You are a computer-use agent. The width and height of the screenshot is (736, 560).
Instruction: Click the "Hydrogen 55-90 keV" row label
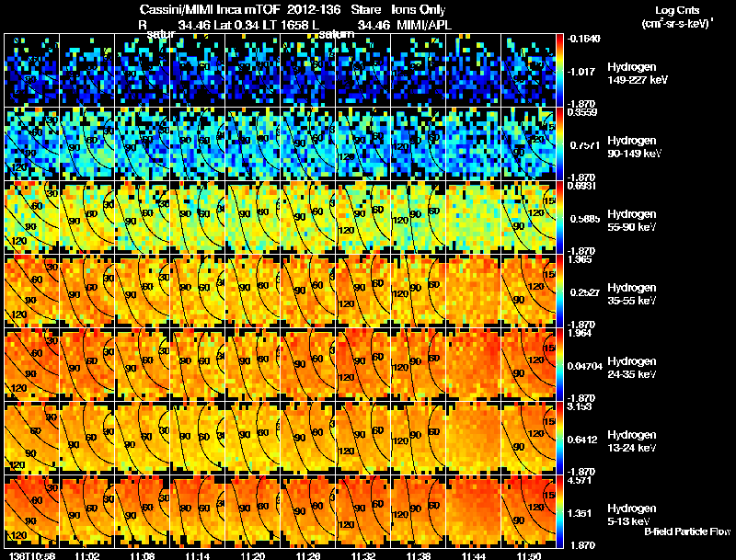[x=631, y=220]
